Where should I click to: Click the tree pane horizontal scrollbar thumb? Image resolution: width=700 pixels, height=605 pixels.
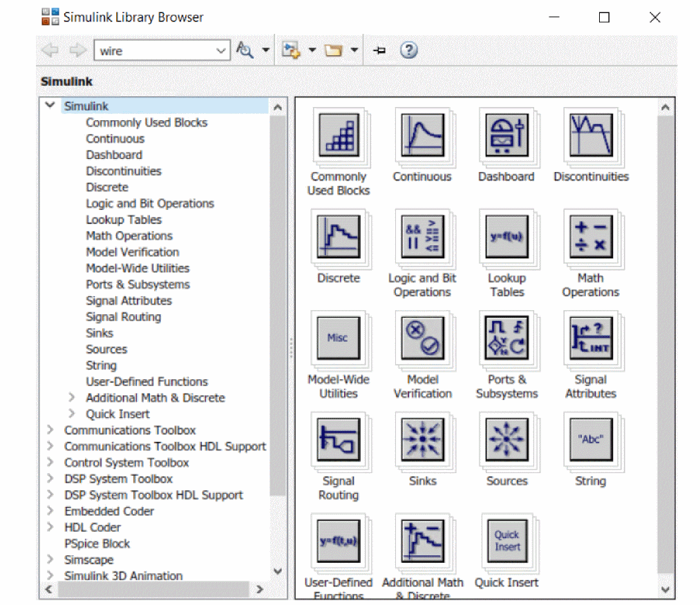153,589
